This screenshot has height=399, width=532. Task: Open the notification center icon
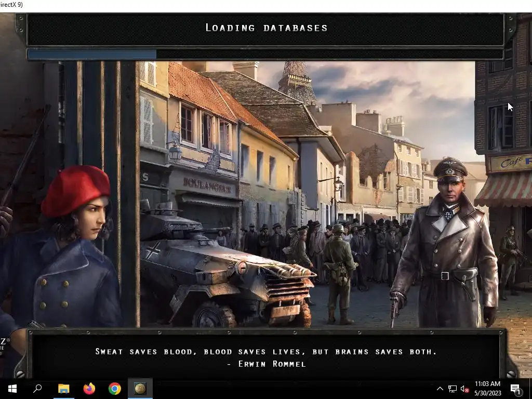[516, 389]
